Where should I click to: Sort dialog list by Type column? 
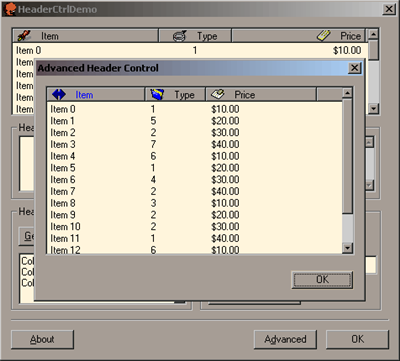pos(175,95)
